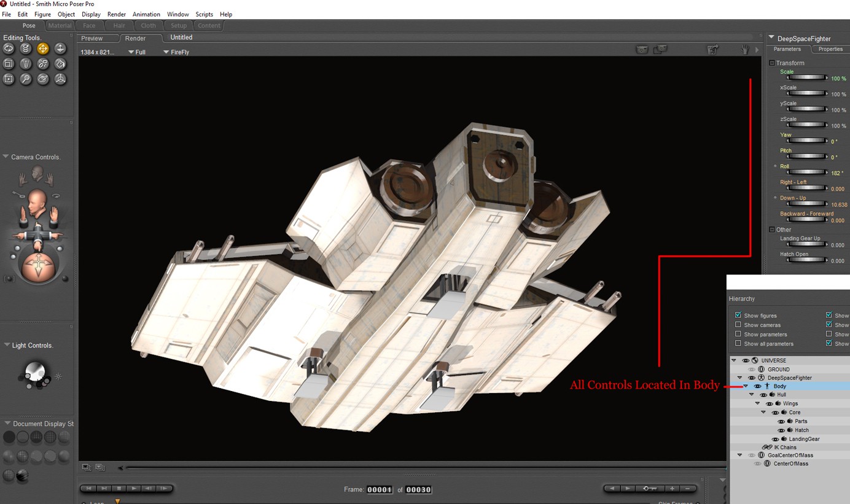
Task: Collapse the Core tree node
Action: point(763,413)
